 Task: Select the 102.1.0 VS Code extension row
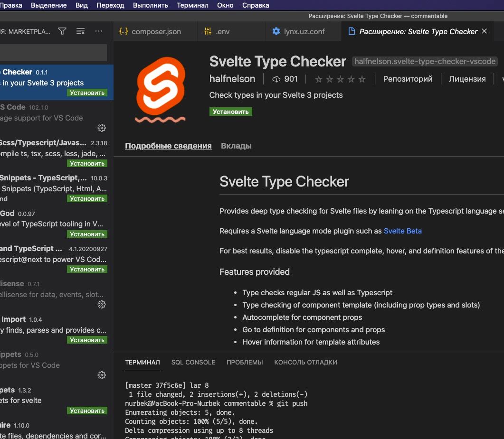(57, 118)
